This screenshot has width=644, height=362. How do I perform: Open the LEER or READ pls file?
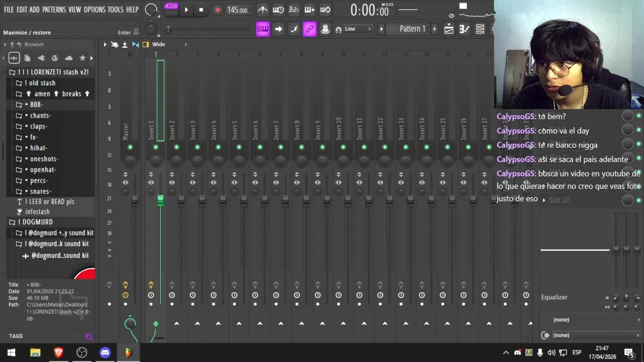coord(46,202)
